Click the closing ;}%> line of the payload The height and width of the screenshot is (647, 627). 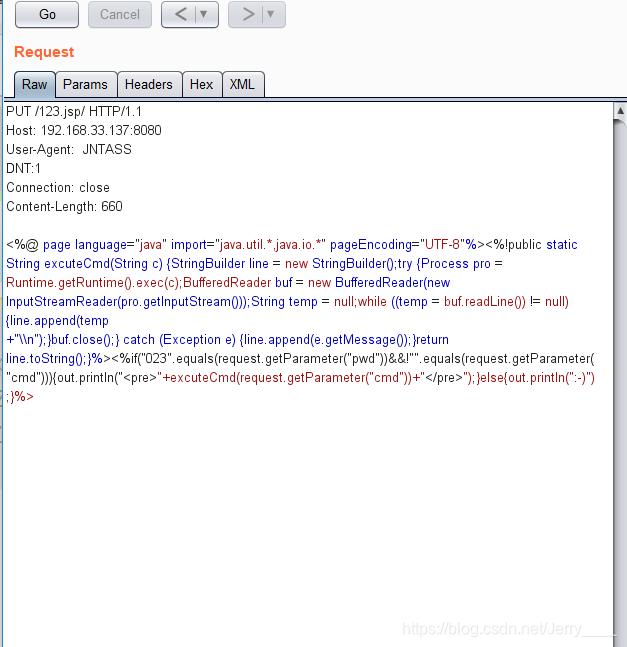[x=20, y=397]
